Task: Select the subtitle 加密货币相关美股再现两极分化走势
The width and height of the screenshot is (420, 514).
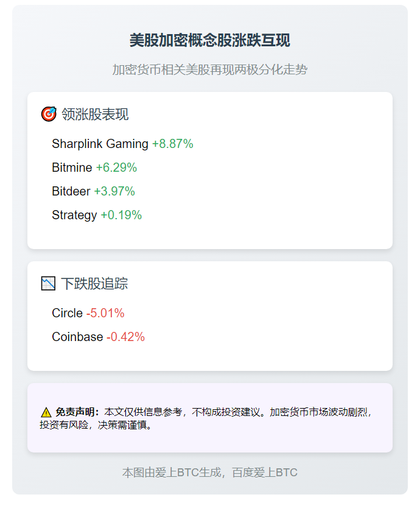Action: [210, 69]
